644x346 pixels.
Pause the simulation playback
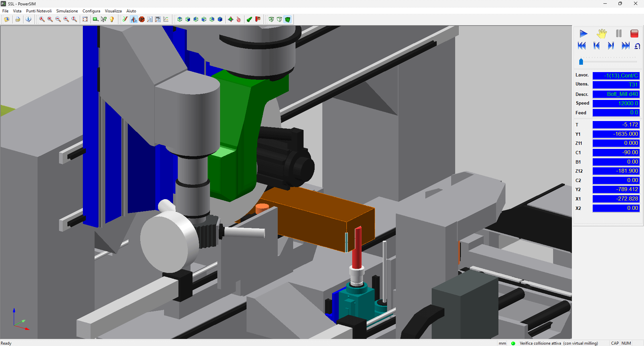[x=619, y=34]
